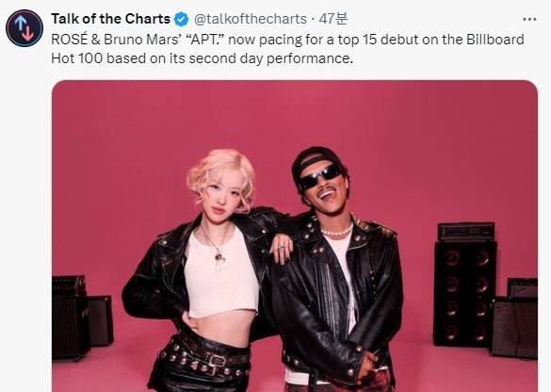Select the word "Billboard" in the tweet
The image size is (551, 392).
tap(495, 40)
